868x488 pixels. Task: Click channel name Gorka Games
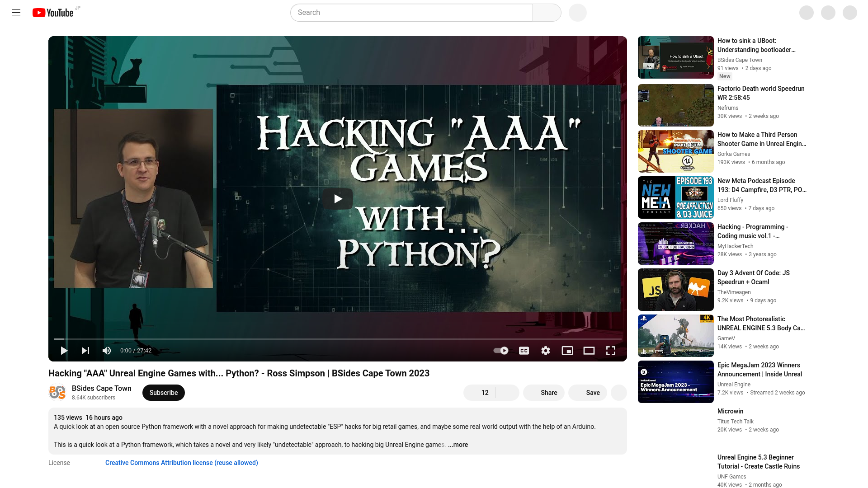point(734,154)
